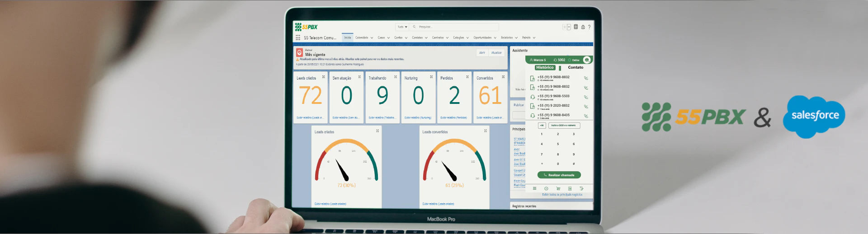Expand the Casos tab dropdown arrow
This screenshot has height=234, width=868.
(388, 38)
